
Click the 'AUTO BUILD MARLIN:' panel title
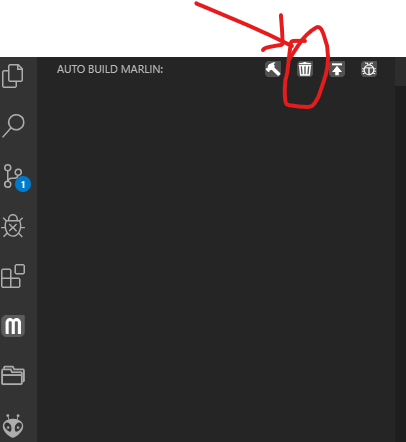tap(110, 69)
